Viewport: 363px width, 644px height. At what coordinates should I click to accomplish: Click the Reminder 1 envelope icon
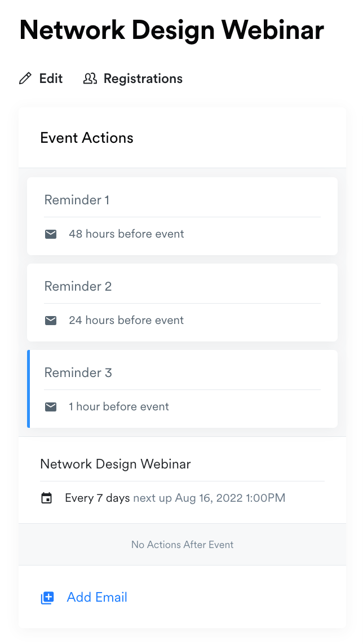pyautogui.click(x=51, y=234)
